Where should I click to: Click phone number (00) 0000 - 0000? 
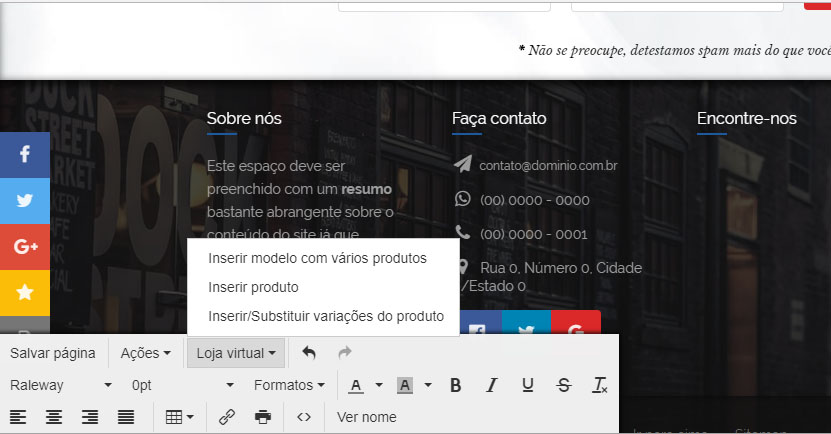coord(534,200)
